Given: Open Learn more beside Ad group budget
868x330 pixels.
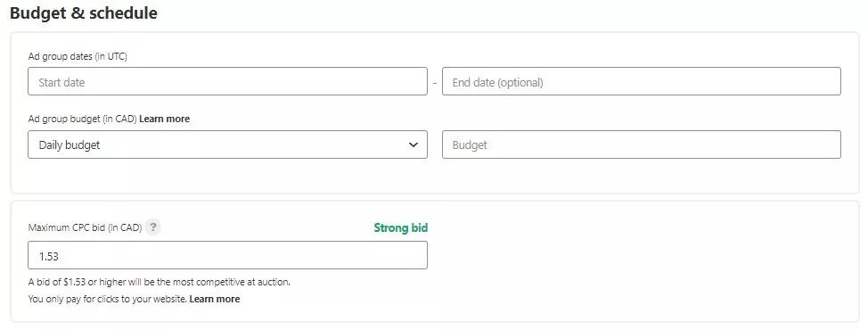Looking at the screenshot, I should point(164,119).
